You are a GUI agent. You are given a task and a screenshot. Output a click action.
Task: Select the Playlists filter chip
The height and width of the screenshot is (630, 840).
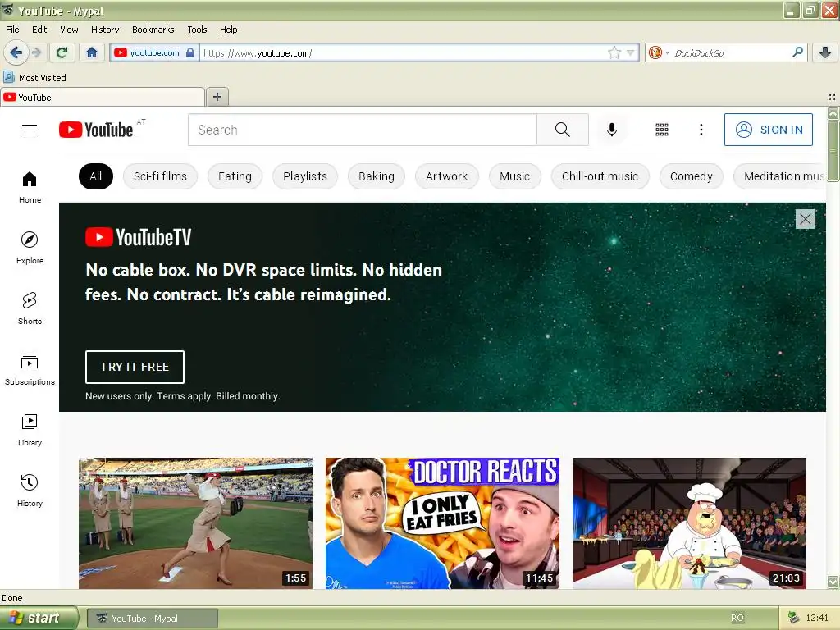click(x=305, y=176)
